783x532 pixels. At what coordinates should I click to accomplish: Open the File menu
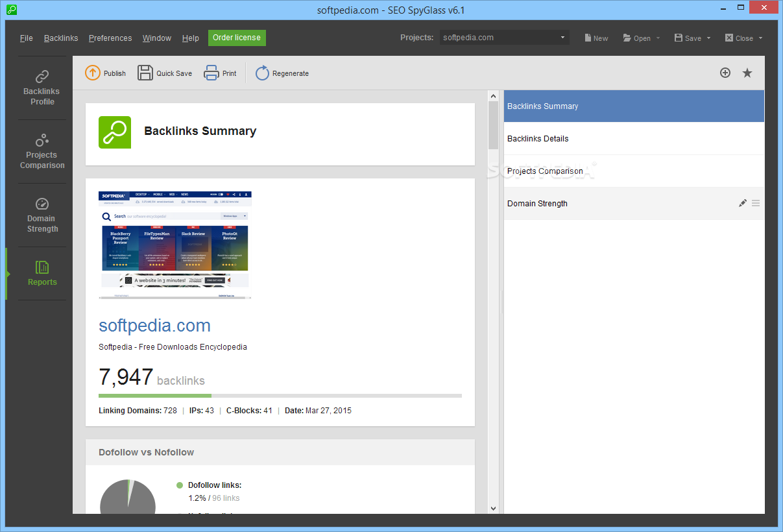point(26,38)
